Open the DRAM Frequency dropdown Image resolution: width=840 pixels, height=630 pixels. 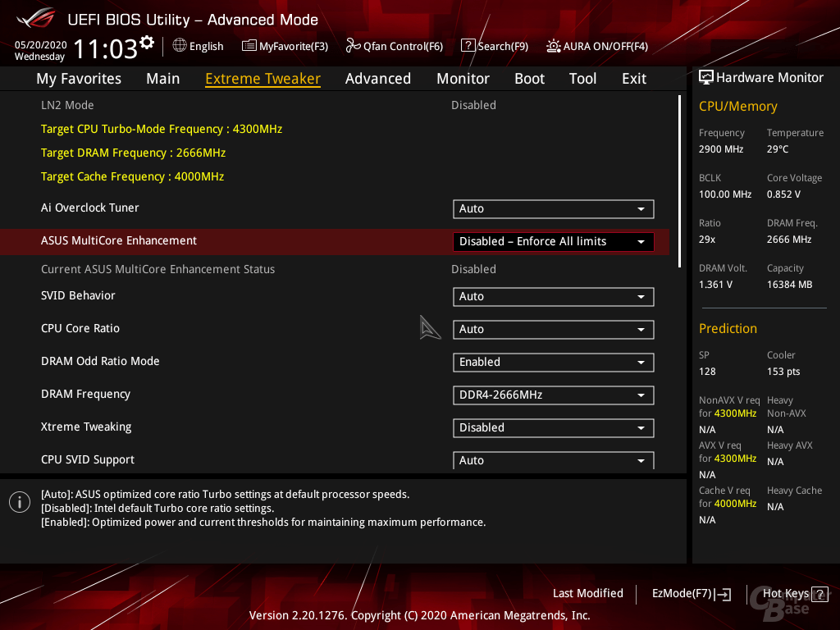click(x=554, y=395)
